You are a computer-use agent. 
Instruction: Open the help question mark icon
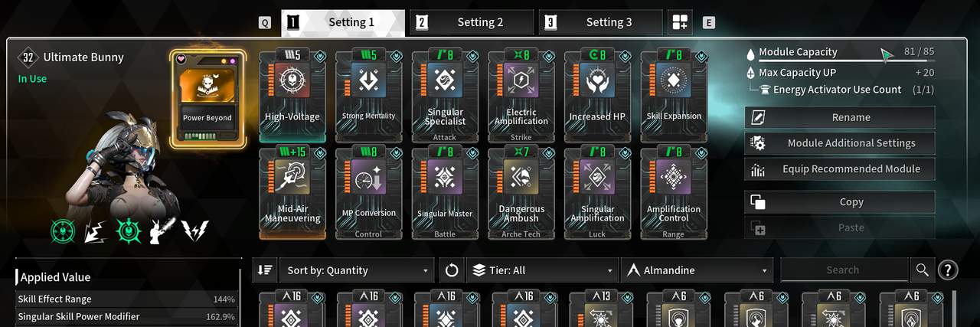click(x=947, y=270)
